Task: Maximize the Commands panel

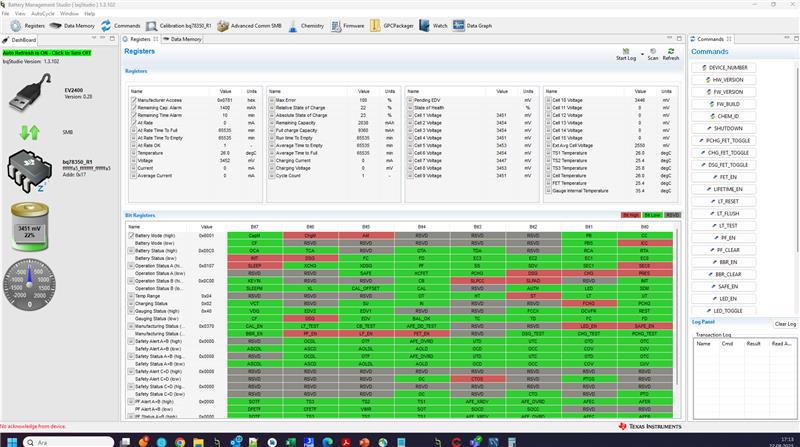Action: pos(796,39)
